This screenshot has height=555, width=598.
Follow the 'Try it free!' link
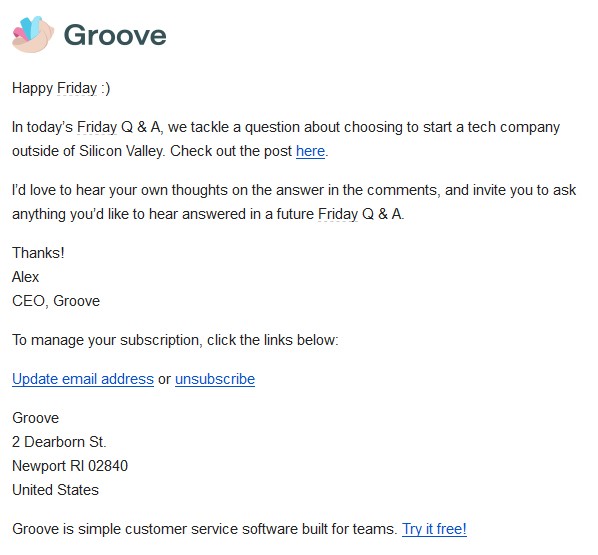pyautogui.click(x=434, y=529)
